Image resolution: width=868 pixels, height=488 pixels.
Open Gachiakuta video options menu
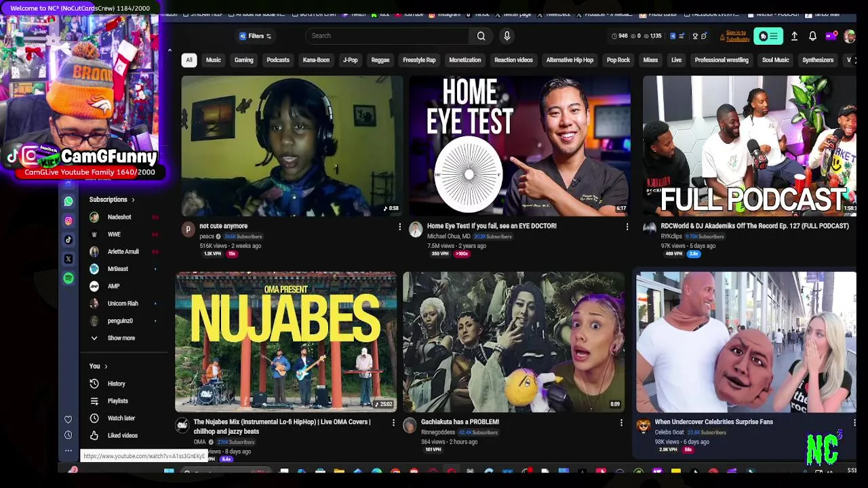[620, 422]
